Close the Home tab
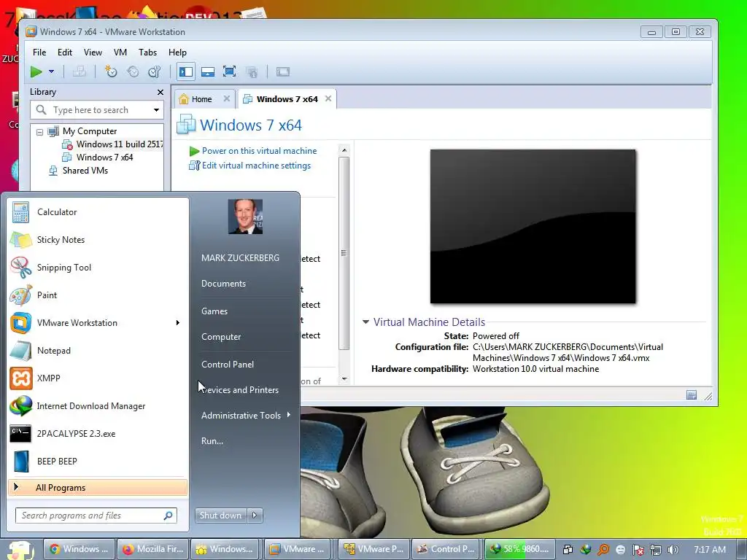 pyautogui.click(x=227, y=98)
